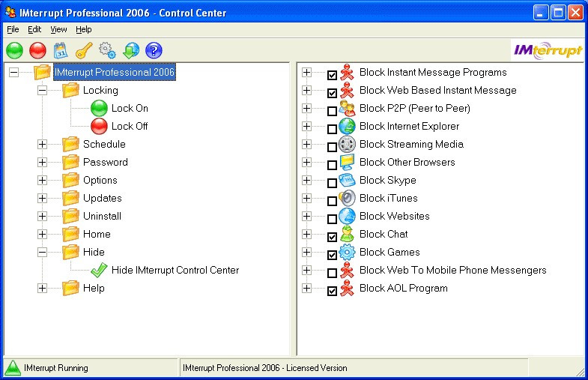Collapse the IMterrupt Professional 2006 root node

tap(14, 72)
